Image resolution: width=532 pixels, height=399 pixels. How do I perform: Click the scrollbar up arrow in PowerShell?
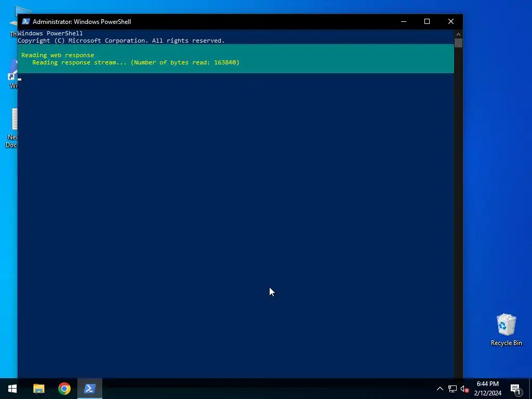458,34
